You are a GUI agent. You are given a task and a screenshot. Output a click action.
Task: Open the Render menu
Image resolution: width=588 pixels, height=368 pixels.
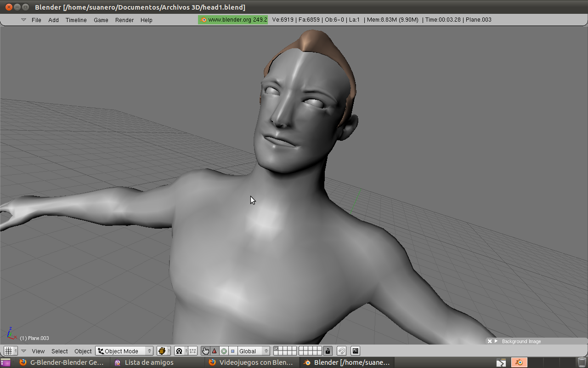[x=124, y=20]
